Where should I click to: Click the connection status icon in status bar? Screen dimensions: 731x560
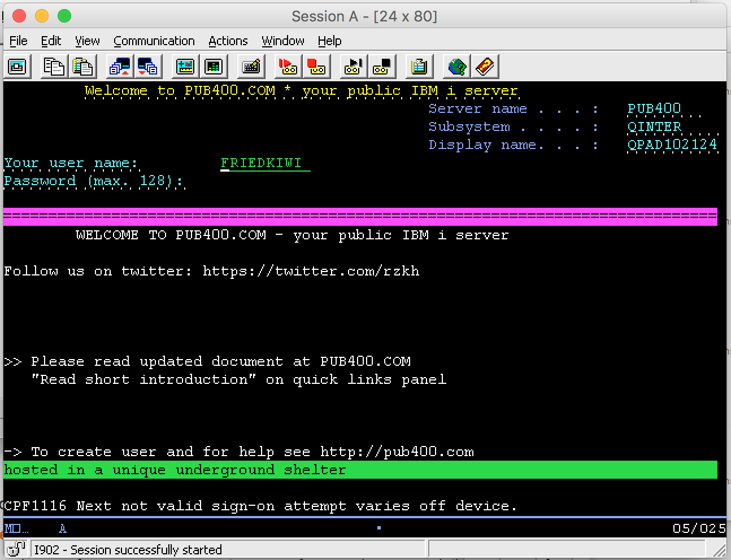click(16, 549)
